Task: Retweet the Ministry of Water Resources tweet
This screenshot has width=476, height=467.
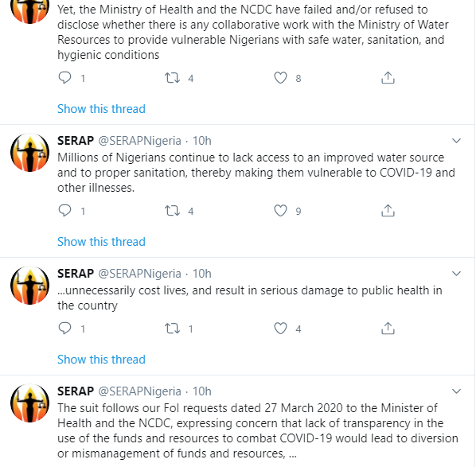Action: (172, 78)
